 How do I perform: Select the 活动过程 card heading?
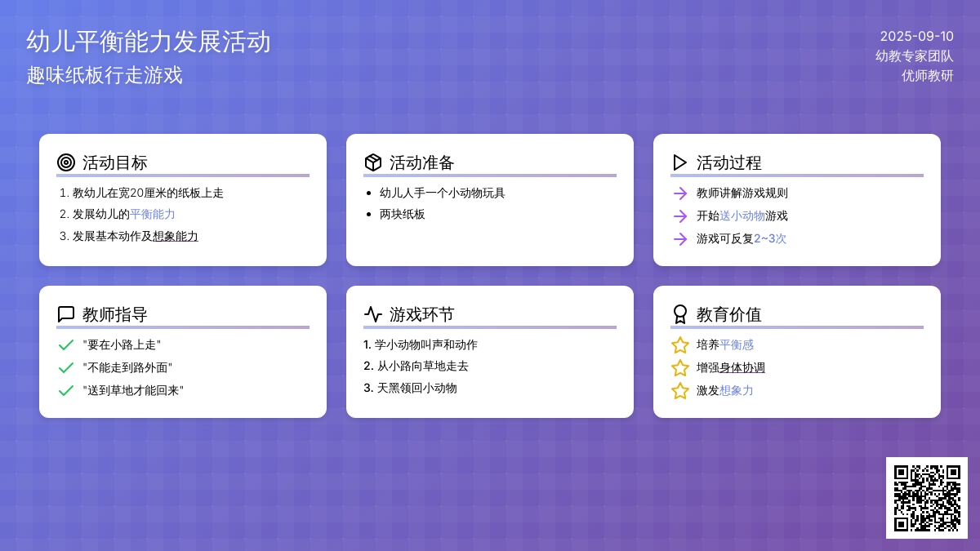coord(728,162)
